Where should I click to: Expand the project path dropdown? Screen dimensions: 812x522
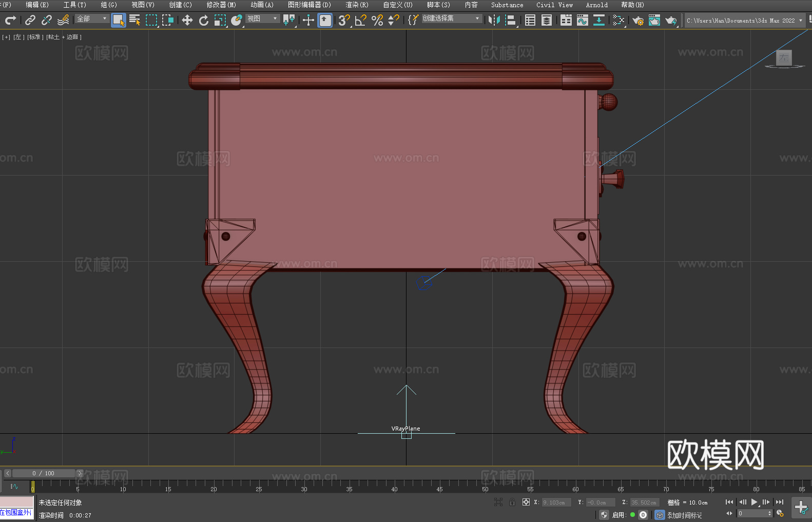(801, 21)
